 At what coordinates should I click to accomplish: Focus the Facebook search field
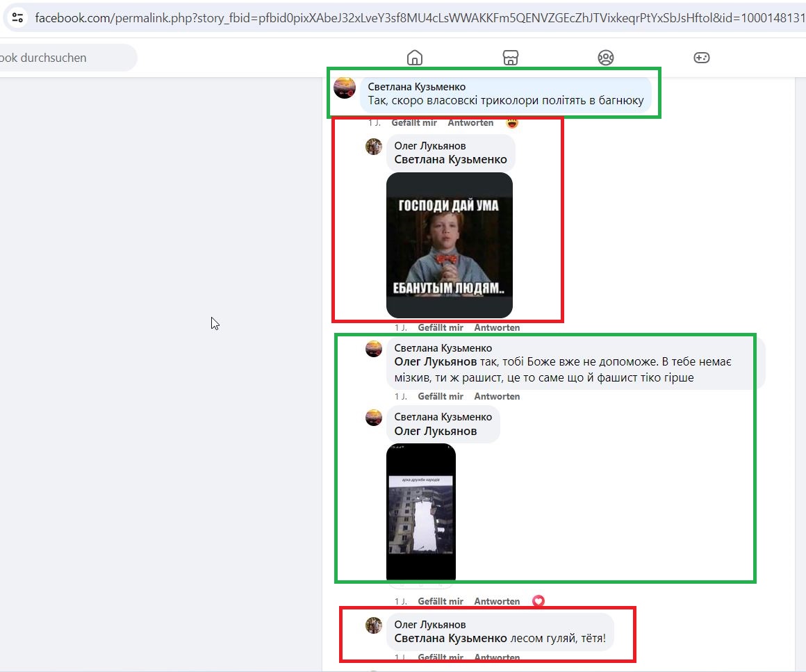click(67, 58)
